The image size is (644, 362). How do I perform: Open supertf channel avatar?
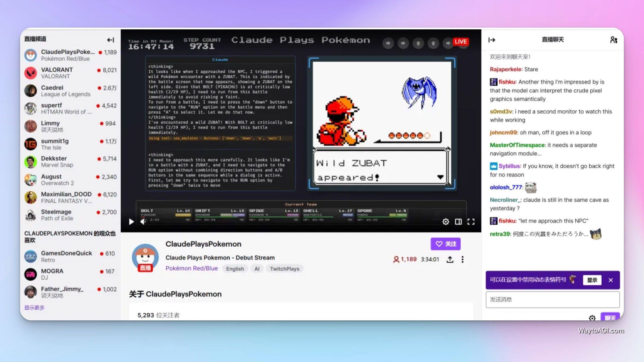(30, 108)
